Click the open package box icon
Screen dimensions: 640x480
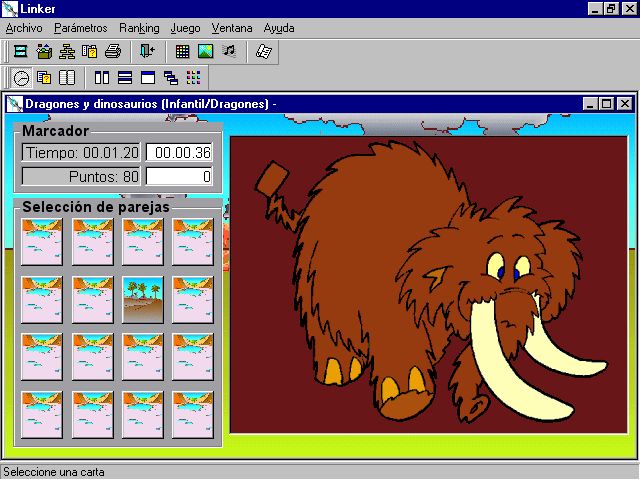coord(44,51)
